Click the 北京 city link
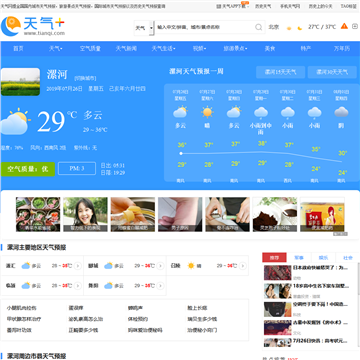Image resolution: width=360 pixels, height=360 pixels. [274, 27]
